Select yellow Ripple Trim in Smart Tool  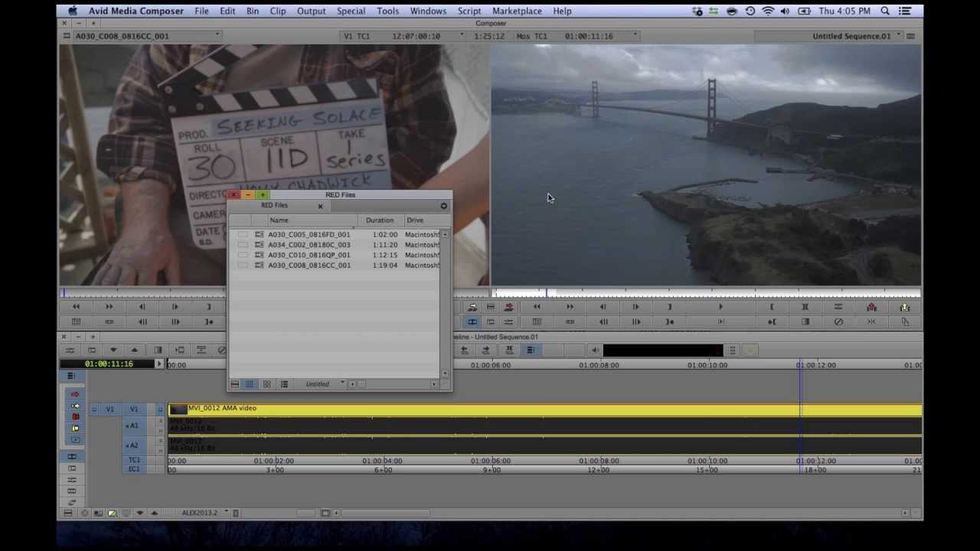coord(75,429)
